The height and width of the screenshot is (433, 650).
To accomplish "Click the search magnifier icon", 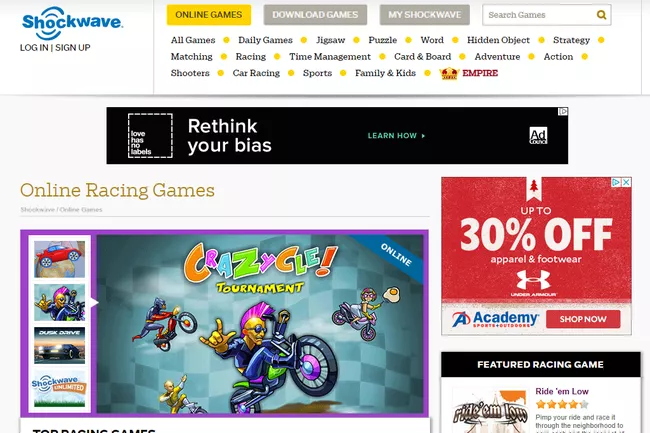I will [601, 15].
